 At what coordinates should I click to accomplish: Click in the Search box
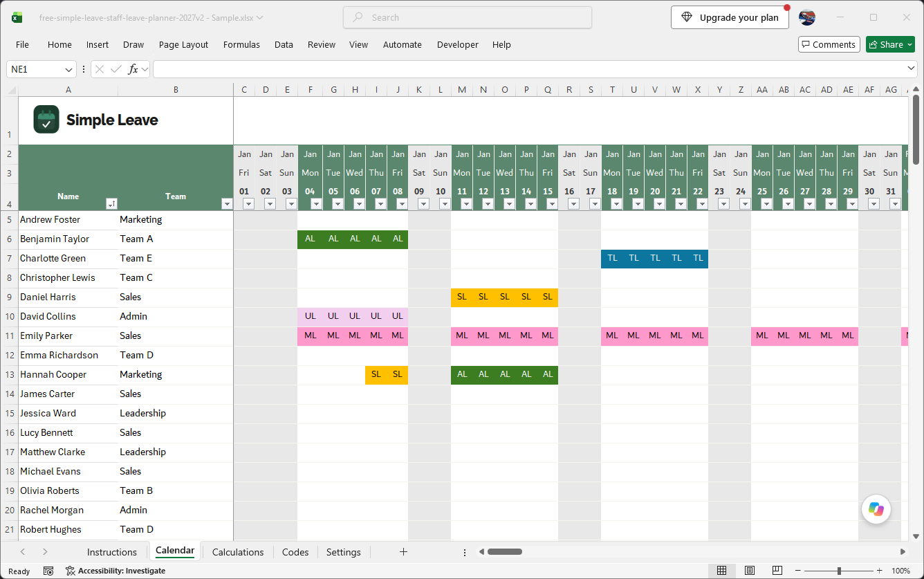click(x=468, y=18)
